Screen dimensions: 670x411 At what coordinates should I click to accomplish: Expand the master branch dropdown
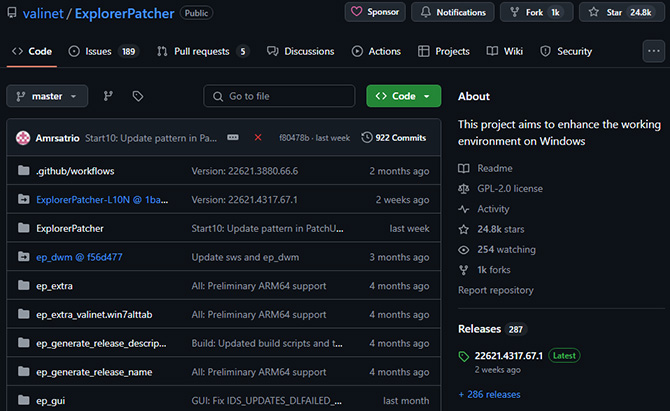47,96
